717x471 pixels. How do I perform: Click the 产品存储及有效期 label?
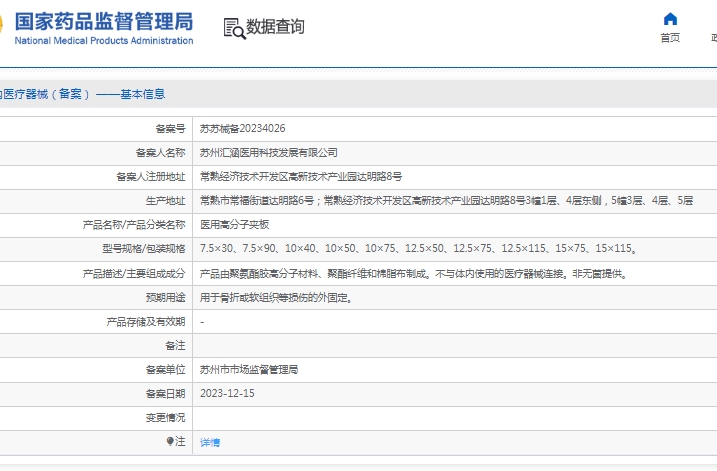point(146,322)
